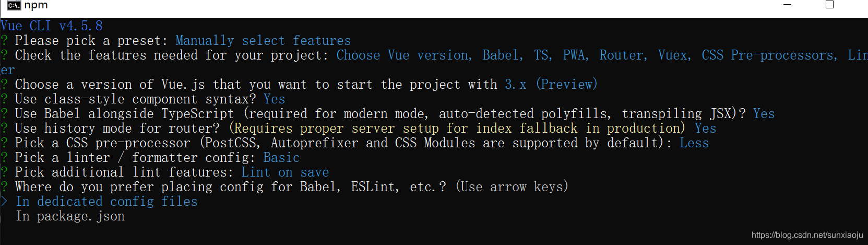
Task: Click 'Yes' after history mode for router
Action: [x=705, y=129]
